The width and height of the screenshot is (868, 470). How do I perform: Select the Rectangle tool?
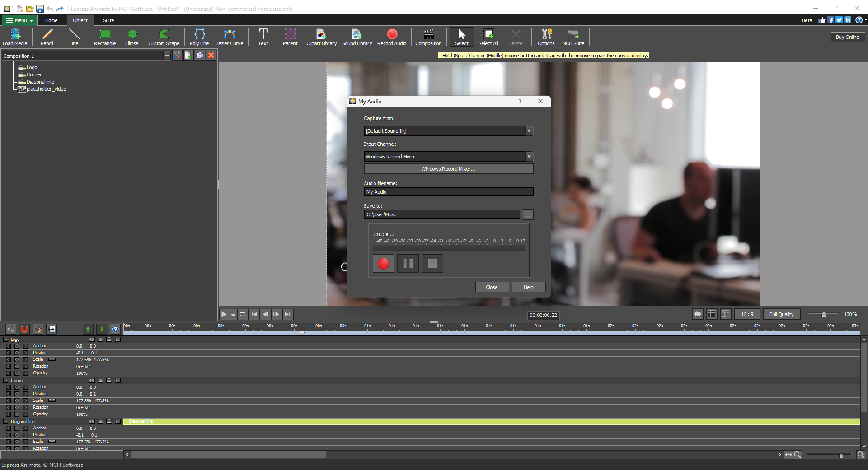[x=104, y=37]
